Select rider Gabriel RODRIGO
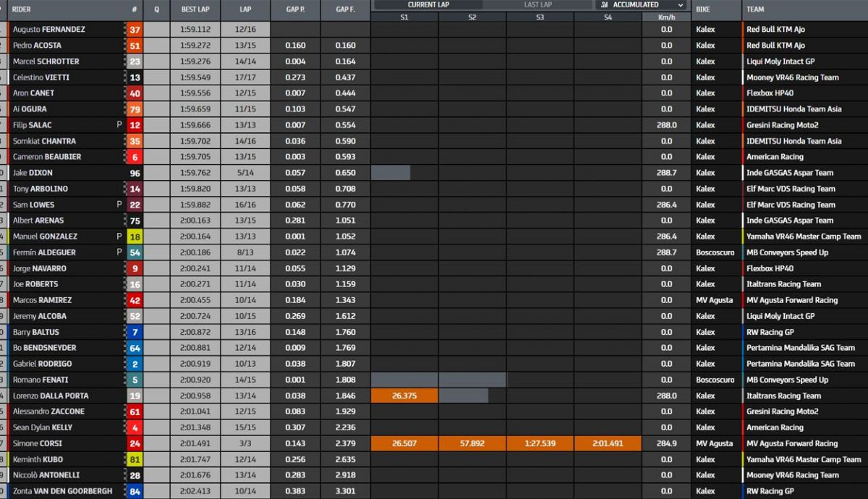 pos(43,364)
